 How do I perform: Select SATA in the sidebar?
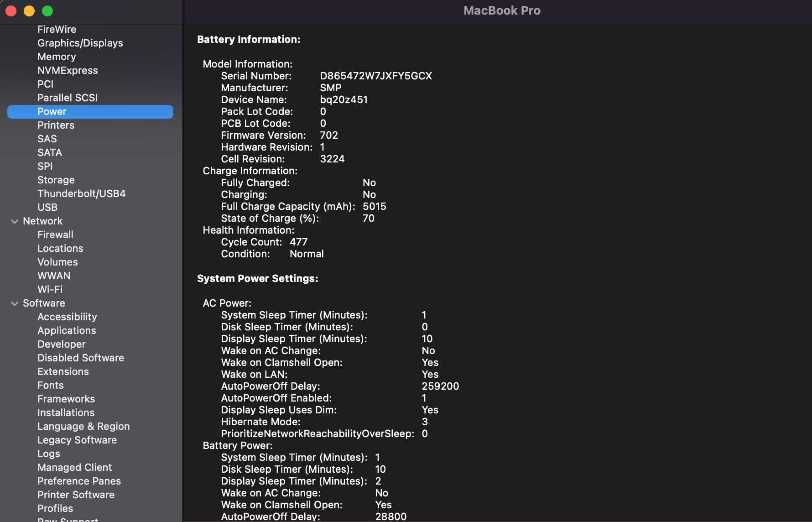pos(50,152)
